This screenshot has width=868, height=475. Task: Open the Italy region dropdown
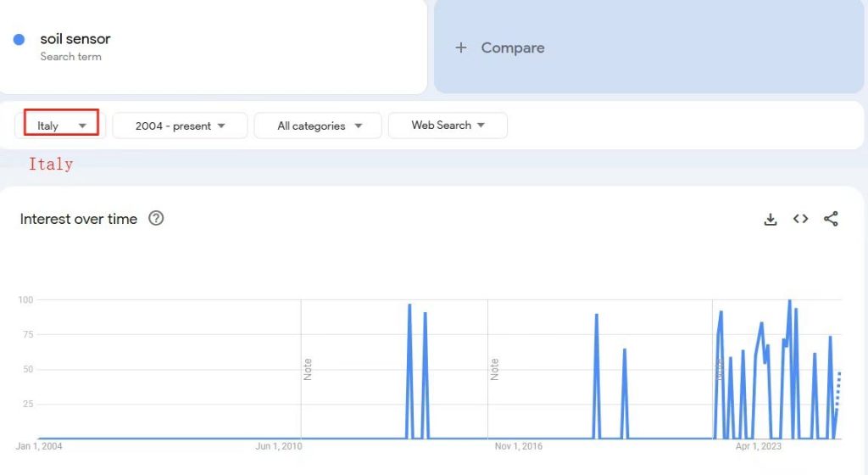click(61, 126)
